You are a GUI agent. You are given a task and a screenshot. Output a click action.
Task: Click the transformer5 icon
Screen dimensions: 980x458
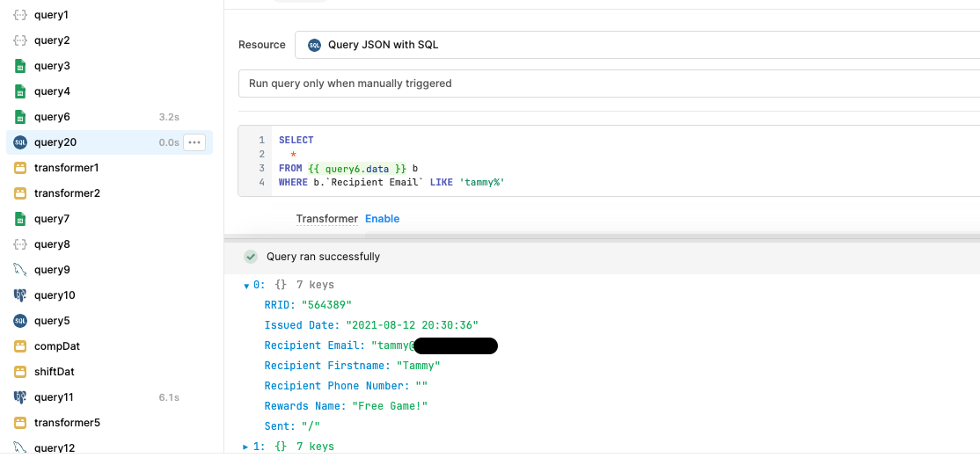(20, 423)
